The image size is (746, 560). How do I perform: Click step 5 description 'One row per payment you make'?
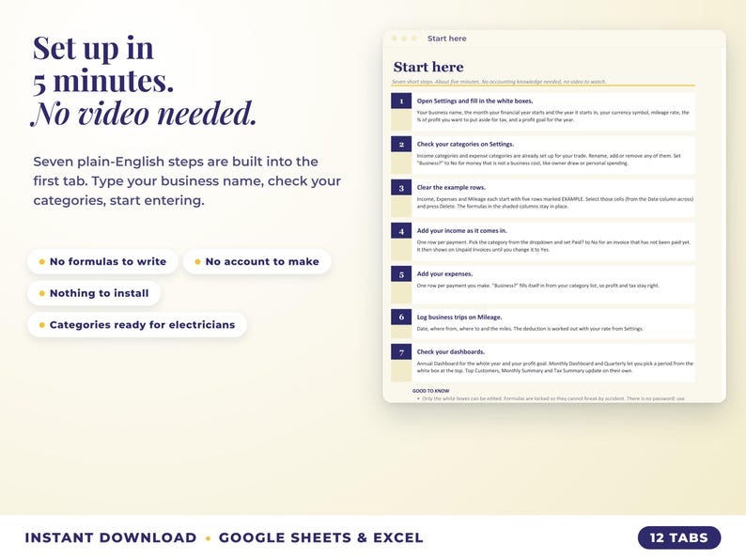(537, 286)
